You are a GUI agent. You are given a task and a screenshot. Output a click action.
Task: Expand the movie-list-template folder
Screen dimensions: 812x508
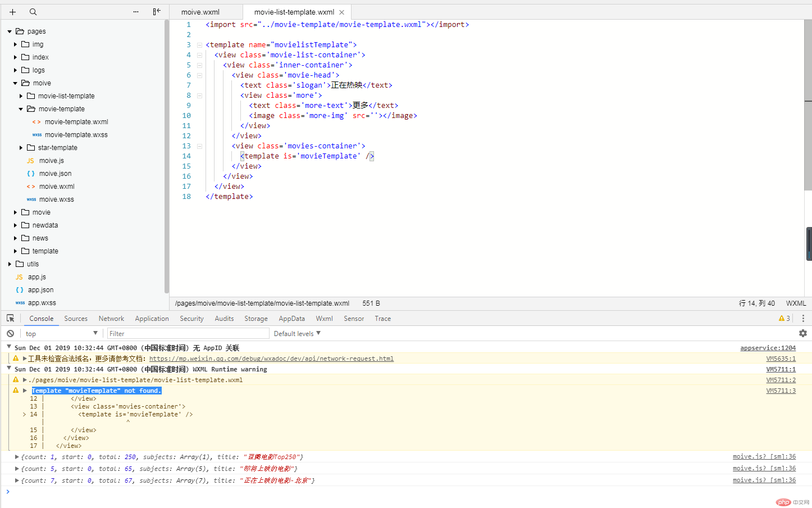click(x=21, y=96)
